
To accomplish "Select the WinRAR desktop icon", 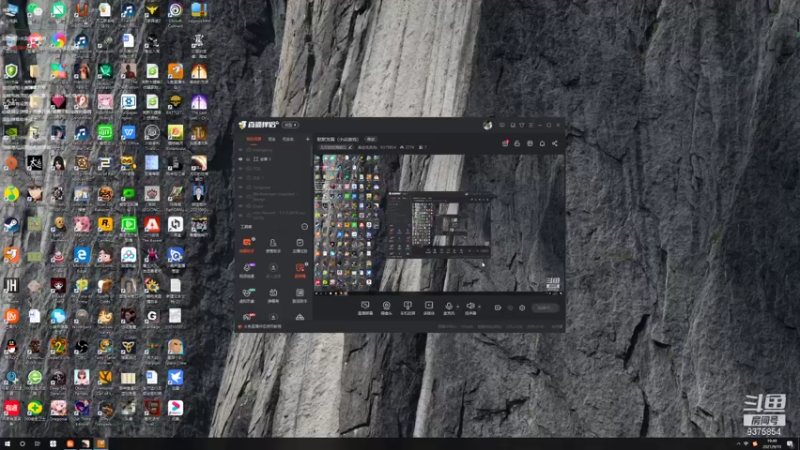I will pyautogui.click(x=199, y=10).
